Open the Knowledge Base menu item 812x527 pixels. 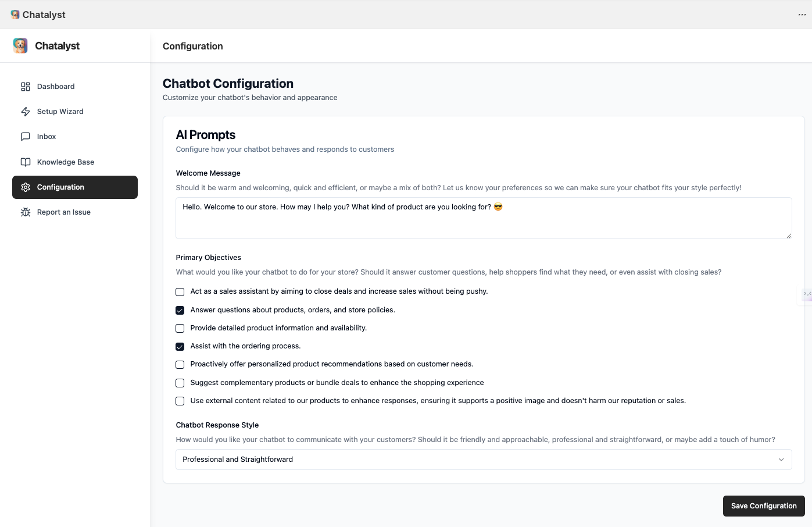point(65,162)
